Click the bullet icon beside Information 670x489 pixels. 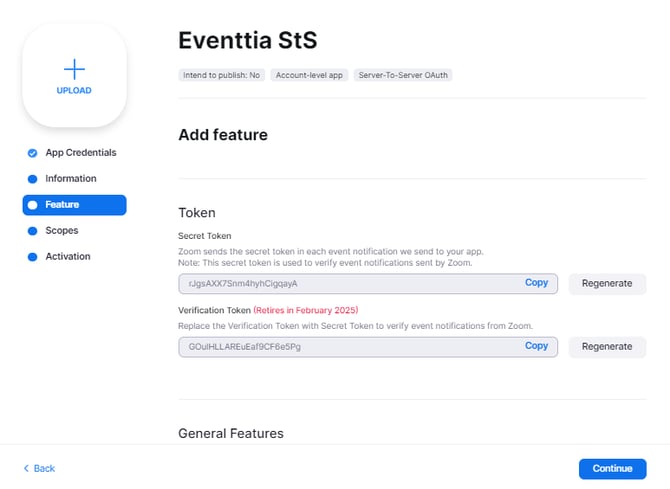[x=32, y=179]
